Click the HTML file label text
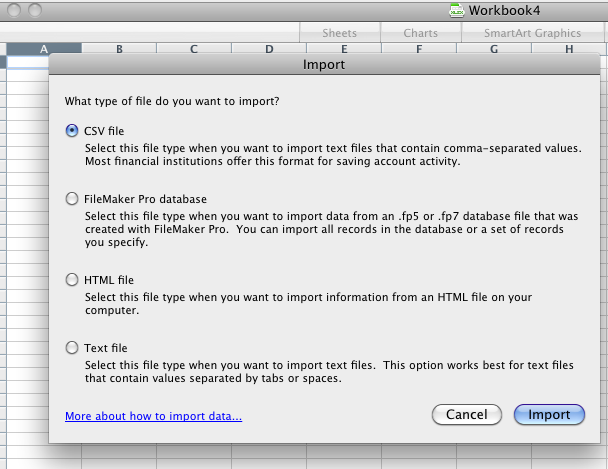Viewport: 608px width, 469px height. coord(109,280)
